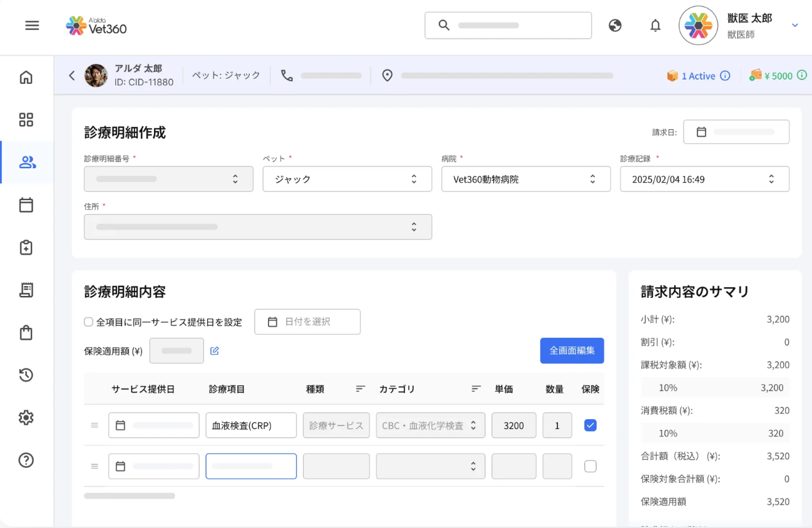Click the notification bell icon
Viewport: 812px width, 528px height.
point(655,26)
